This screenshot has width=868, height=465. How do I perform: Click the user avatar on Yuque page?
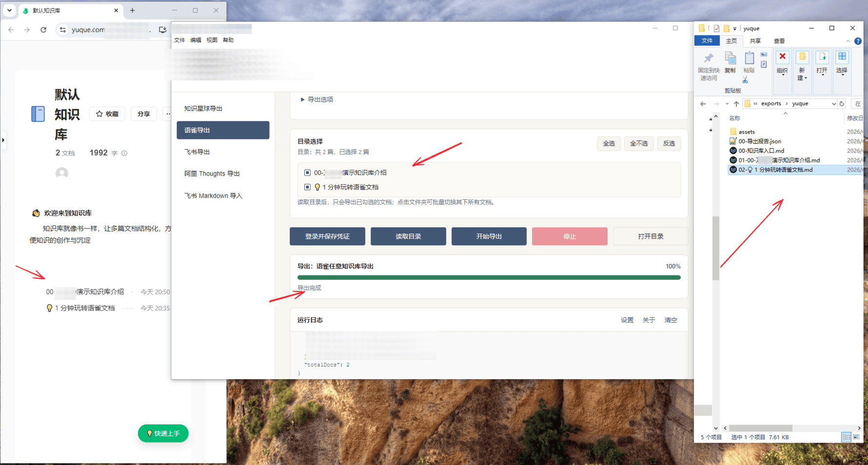point(62,173)
